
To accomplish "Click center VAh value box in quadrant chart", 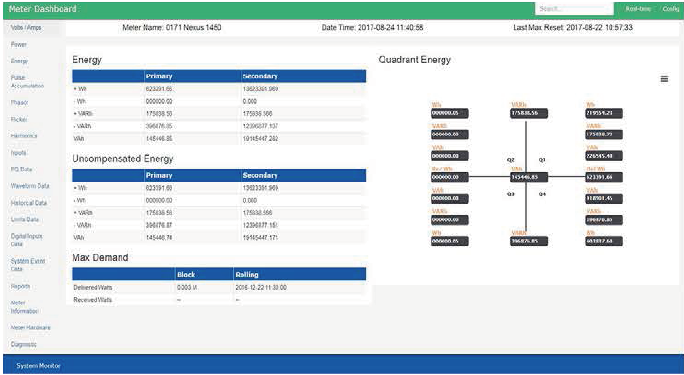I will coord(529,177).
